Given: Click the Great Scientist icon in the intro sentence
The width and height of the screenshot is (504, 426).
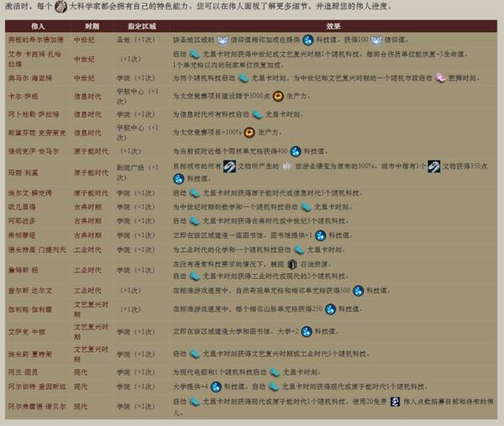Looking at the screenshot, I should coord(58,10).
